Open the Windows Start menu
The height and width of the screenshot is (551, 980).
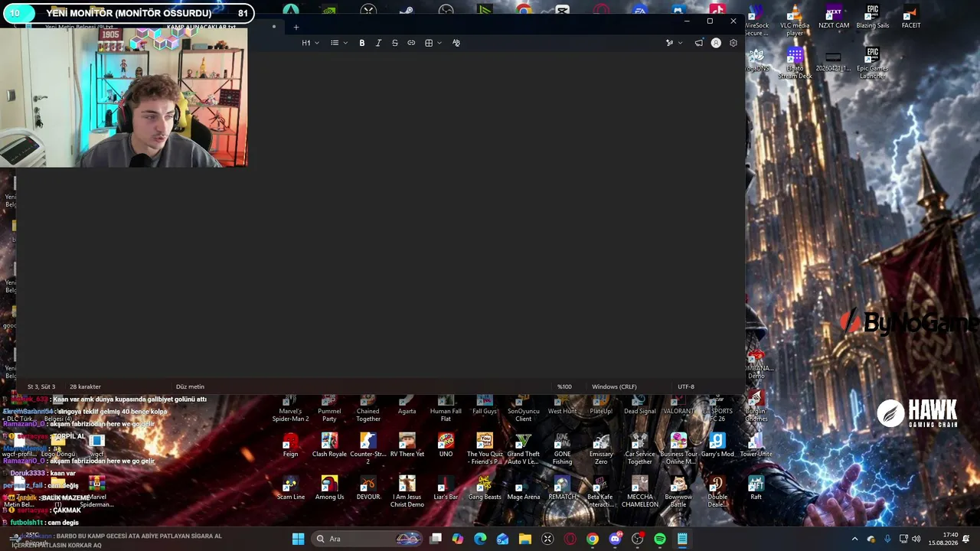pos(298,539)
